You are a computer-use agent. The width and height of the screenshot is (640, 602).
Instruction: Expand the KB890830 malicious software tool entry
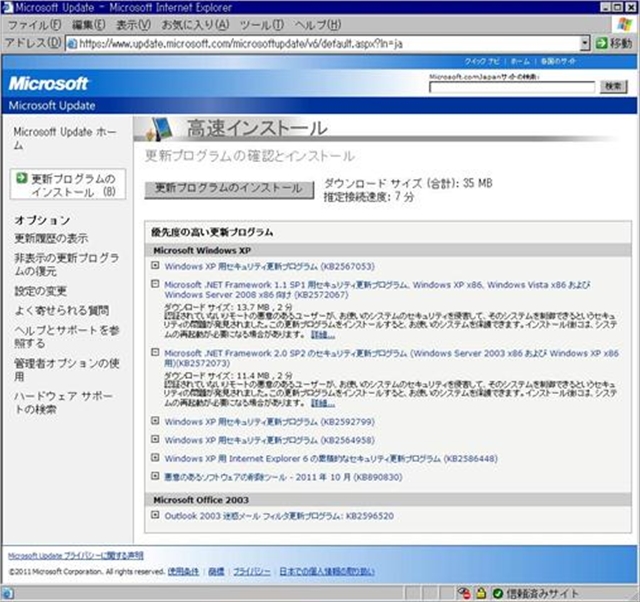pos(155,476)
